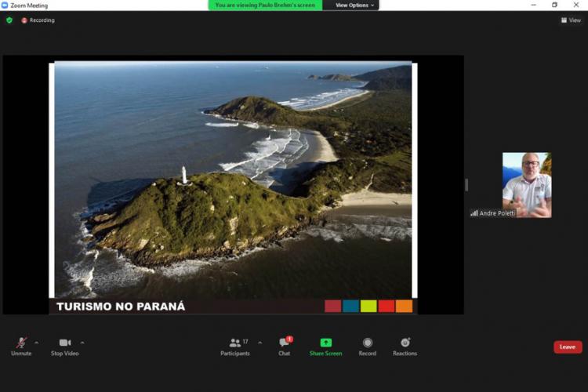
Task: Open the View Options dropdown
Action: coord(356,5)
